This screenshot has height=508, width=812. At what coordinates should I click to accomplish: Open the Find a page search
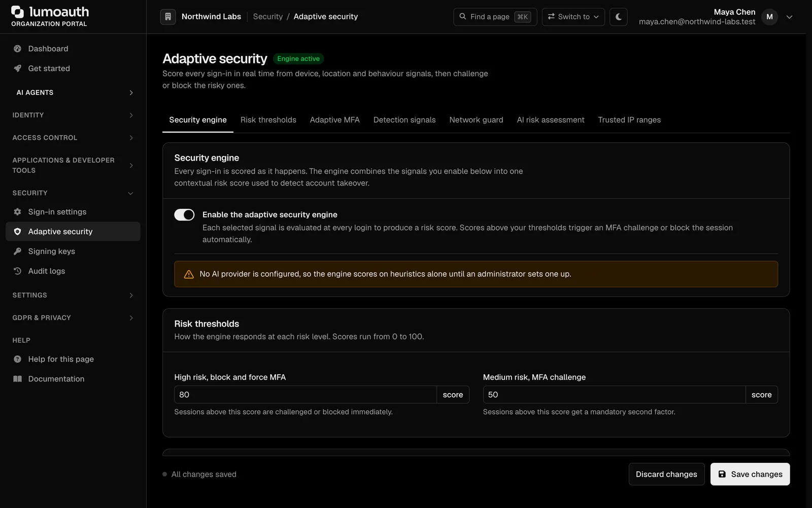click(495, 17)
